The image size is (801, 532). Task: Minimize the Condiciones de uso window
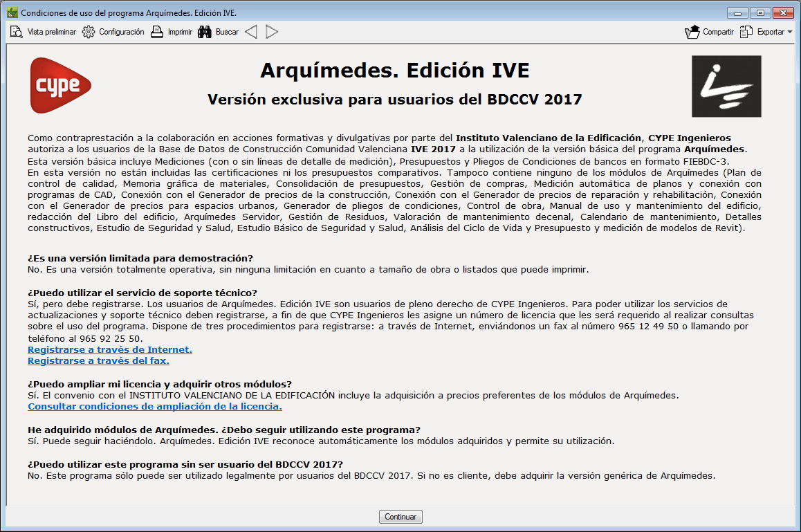(737, 12)
